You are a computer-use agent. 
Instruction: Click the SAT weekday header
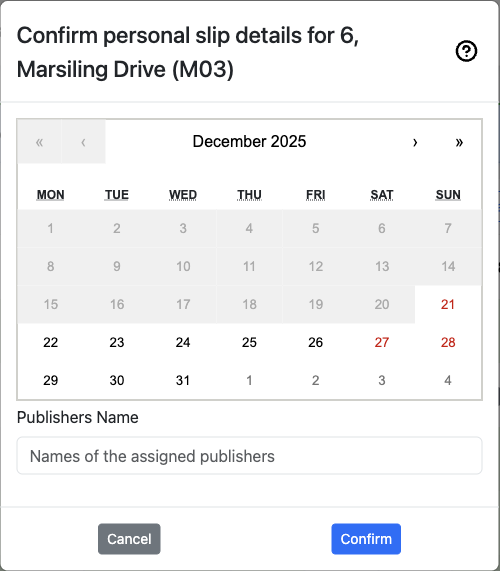382,195
